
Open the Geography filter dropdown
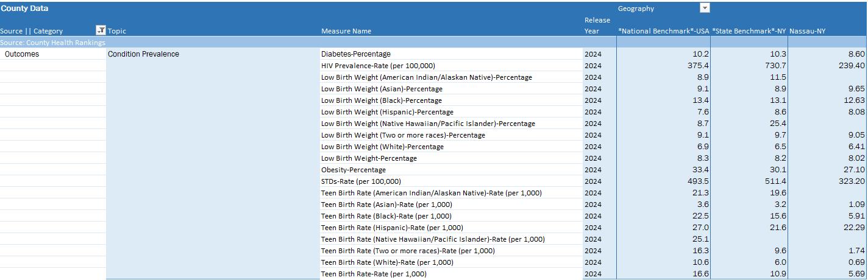[705, 8]
